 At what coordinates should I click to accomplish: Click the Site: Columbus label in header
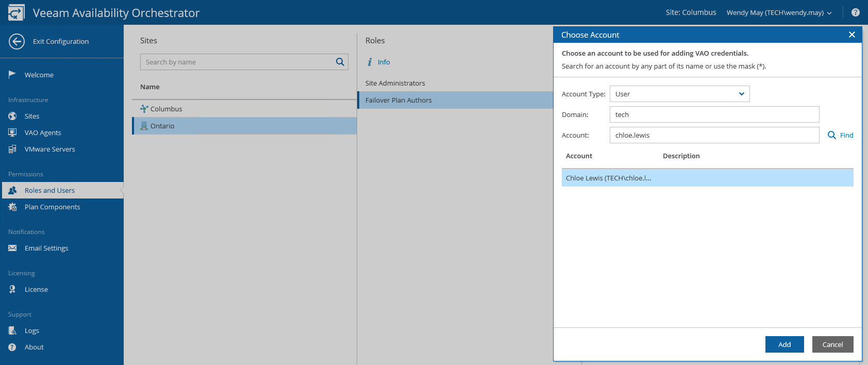[x=691, y=12]
